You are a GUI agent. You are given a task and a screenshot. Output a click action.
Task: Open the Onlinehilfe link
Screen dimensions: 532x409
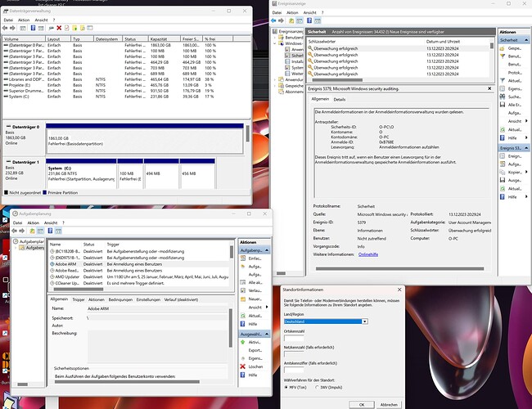368,254
